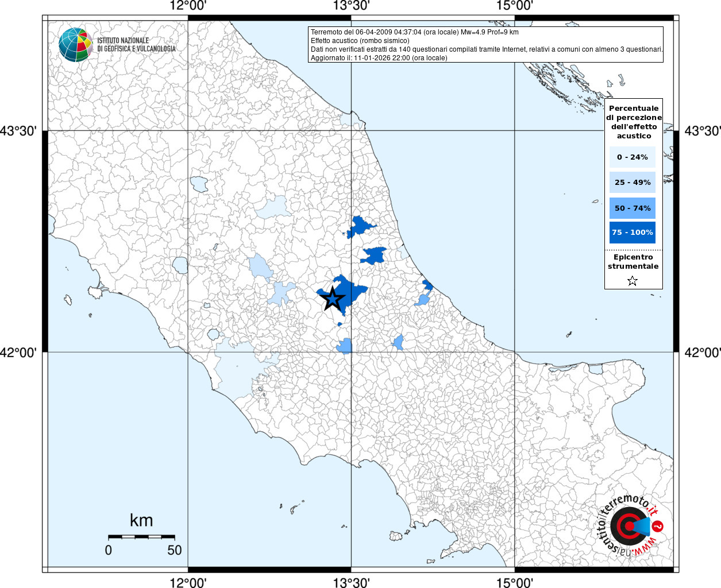Pick the 25 - 49% legend swatch
Image resolution: width=721 pixels, height=588 pixels.
click(x=632, y=183)
